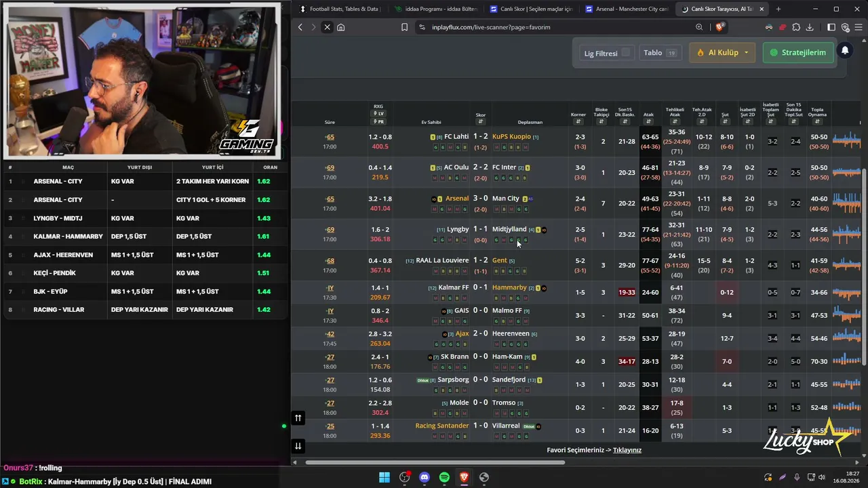Screen dimensions: 868x488
Task: Click the Villarreal team name
Action: coord(506,426)
